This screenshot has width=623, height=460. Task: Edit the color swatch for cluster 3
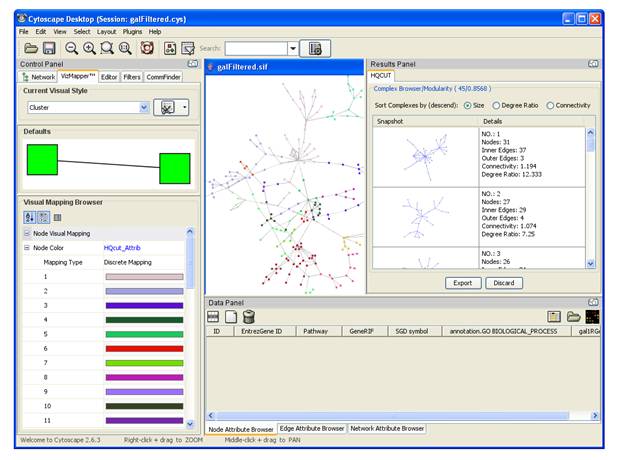click(144, 305)
